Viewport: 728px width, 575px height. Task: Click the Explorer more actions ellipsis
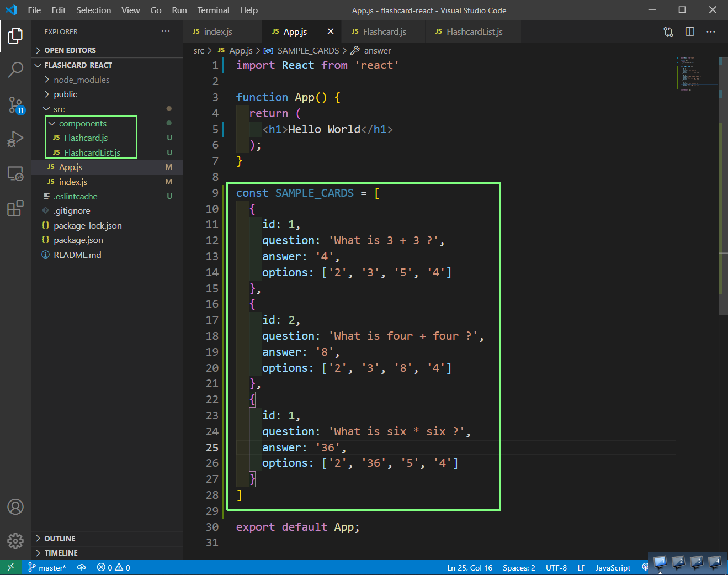pos(166,31)
